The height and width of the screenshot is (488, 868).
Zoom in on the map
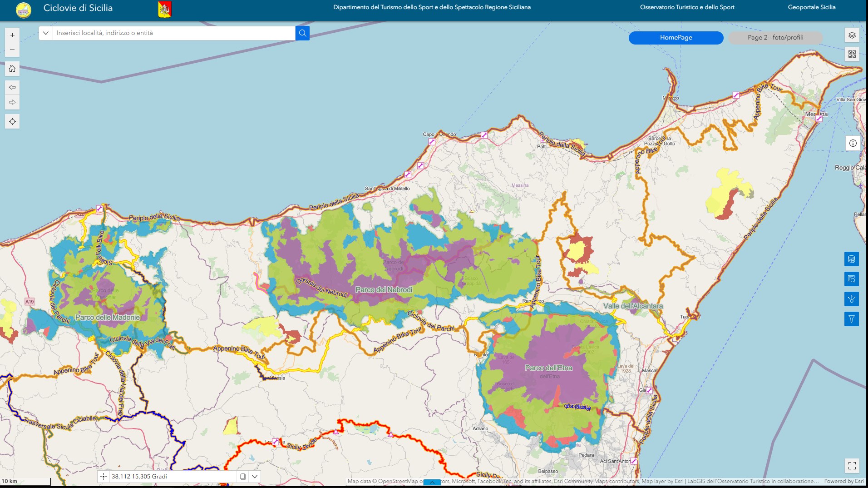[12, 35]
